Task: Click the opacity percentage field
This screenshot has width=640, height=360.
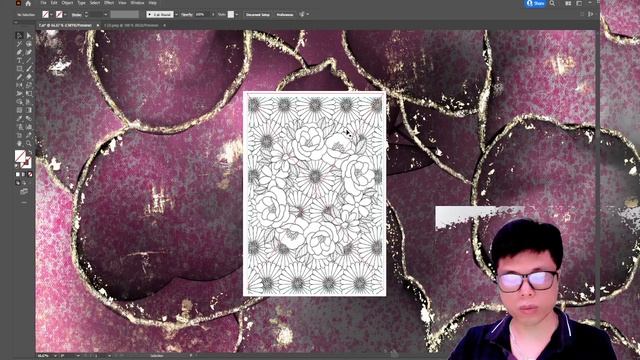Action: point(202,15)
